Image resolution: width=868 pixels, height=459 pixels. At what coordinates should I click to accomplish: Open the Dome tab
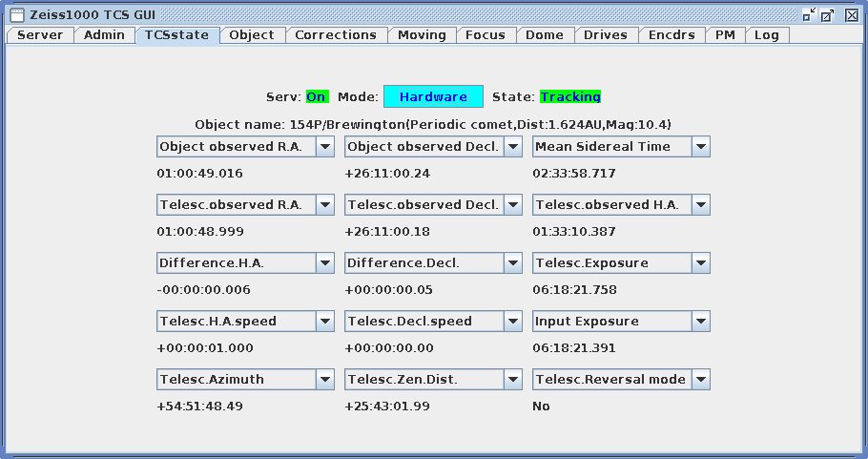544,35
